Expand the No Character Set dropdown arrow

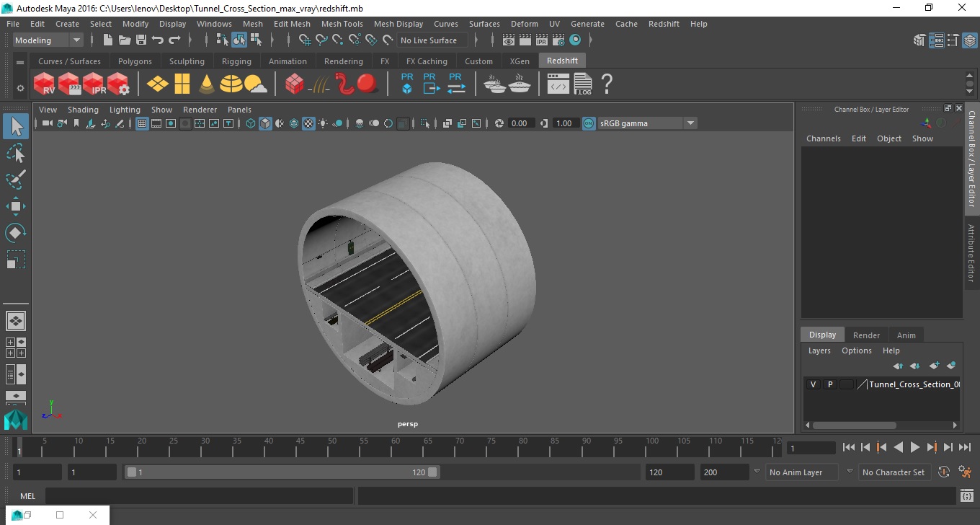click(850, 472)
